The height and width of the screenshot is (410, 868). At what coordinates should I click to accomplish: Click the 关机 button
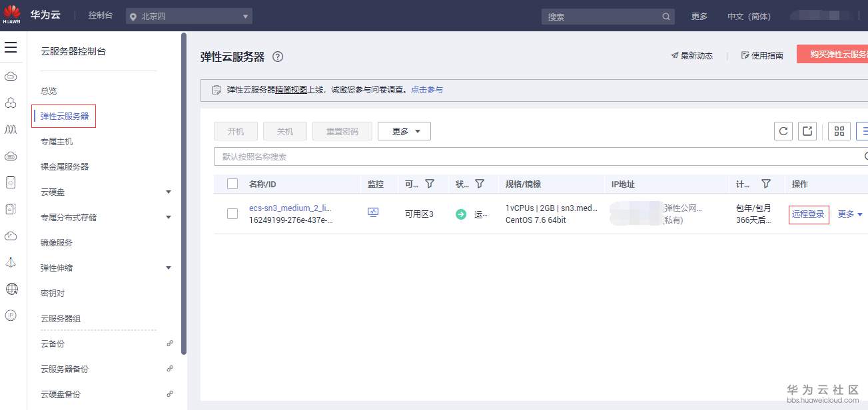click(x=285, y=131)
